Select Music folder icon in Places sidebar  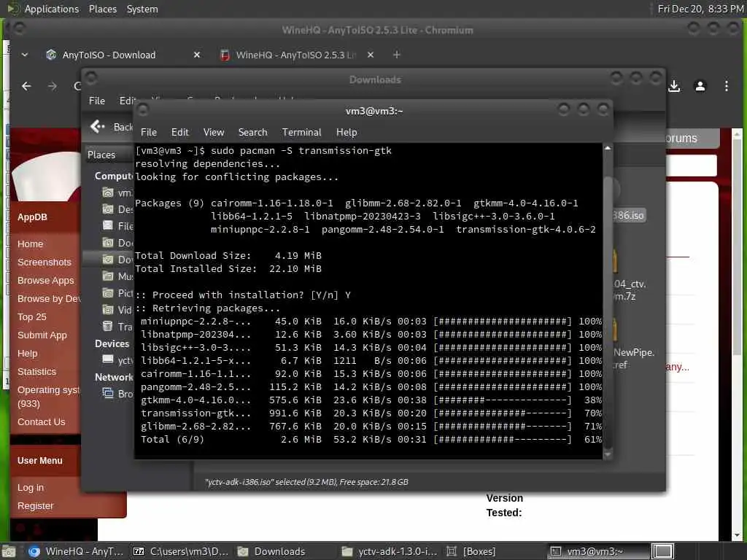pyautogui.click(x=108, y=276)
